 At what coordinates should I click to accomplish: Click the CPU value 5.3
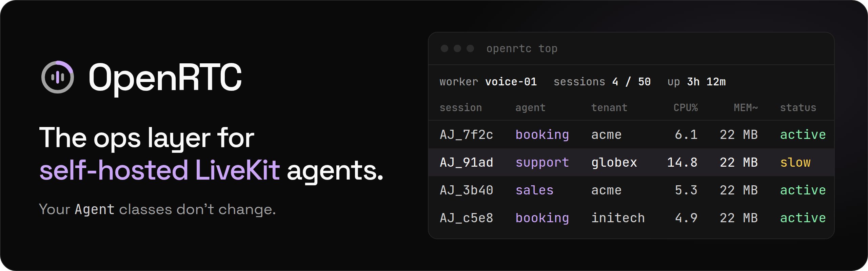pos(686,190)
